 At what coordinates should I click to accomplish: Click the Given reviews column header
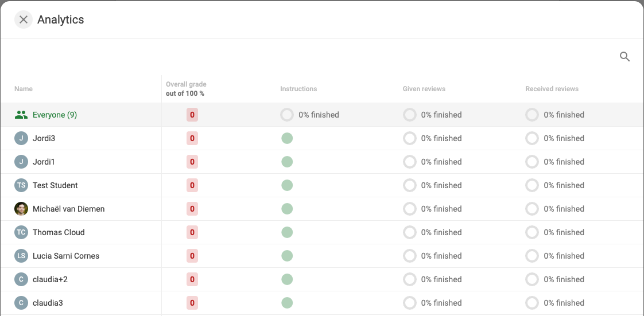(424, 89)
